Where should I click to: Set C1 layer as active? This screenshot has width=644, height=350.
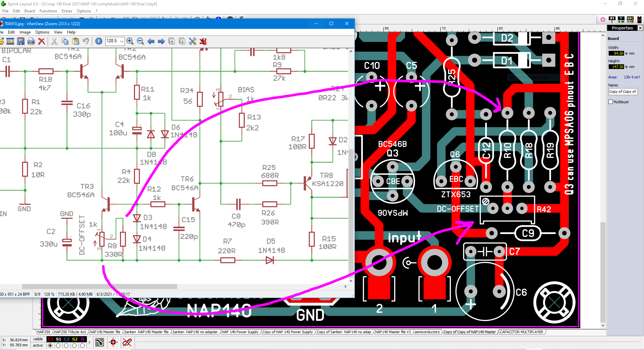coord(50,345)
